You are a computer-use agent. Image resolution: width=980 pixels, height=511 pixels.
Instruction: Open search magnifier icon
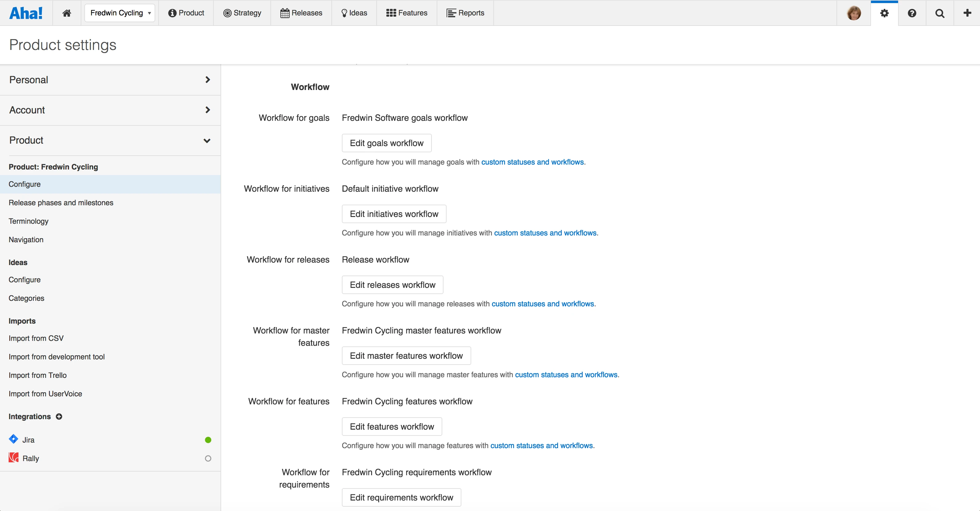tap(940, 13)
